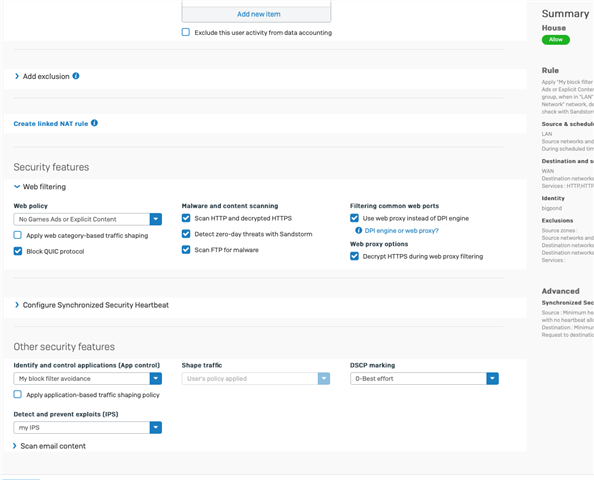Image resolution: width=594 pixels, height=480 pixels.
Task: Toggle Decrypt HTTPS during web proxy filtering
Action: 354,256
